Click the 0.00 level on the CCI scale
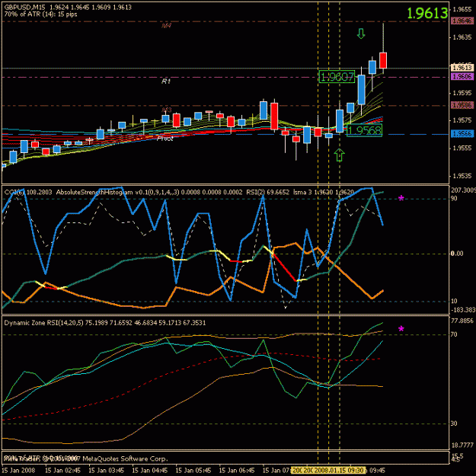476x476 pixels. tap(457, 254)
